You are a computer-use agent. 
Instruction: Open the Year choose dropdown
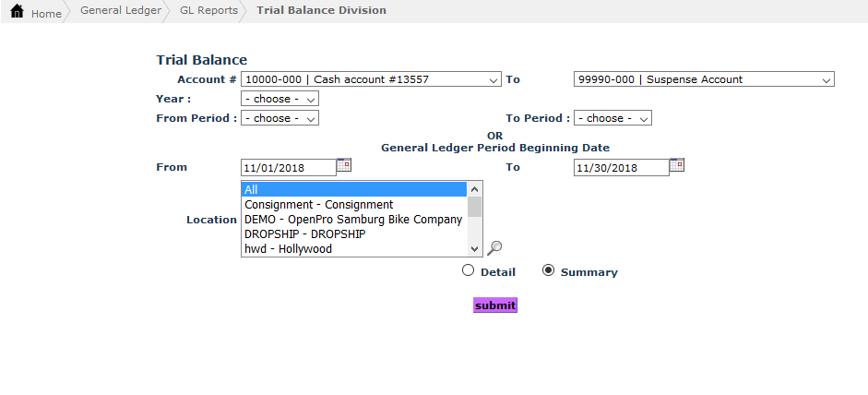(x=279, y=99)
